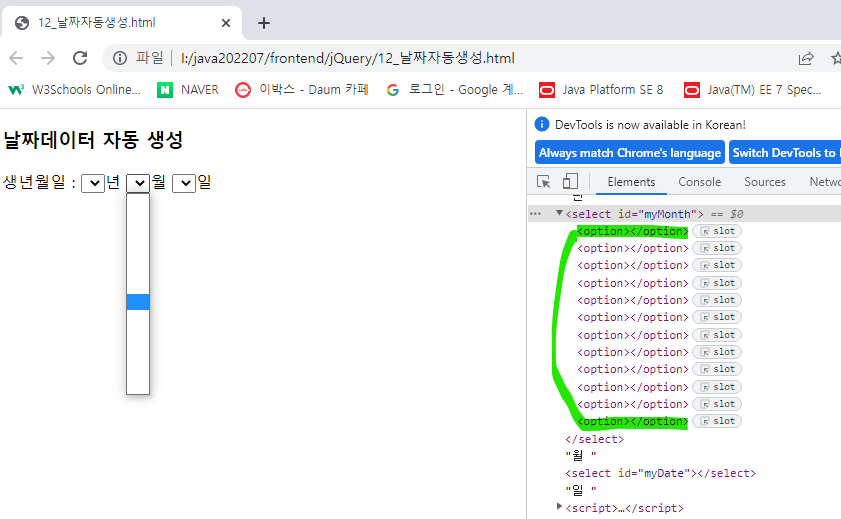Click Always match Chrome's language button
The height and width of the screenshot is (519, 841).
point(630,153)
